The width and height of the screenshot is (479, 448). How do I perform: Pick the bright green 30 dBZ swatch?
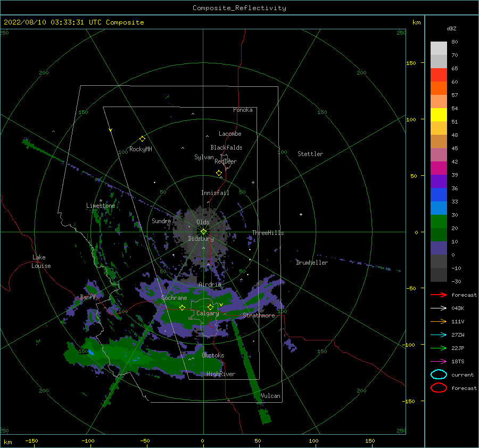[439, 222]
